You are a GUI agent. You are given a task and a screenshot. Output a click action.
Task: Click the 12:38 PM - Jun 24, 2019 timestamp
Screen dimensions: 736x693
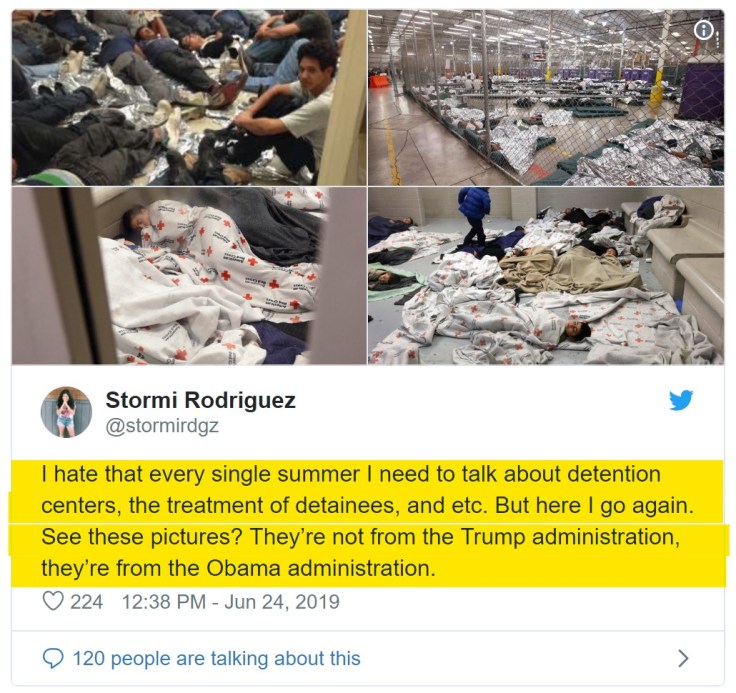(x=230, y=602)
